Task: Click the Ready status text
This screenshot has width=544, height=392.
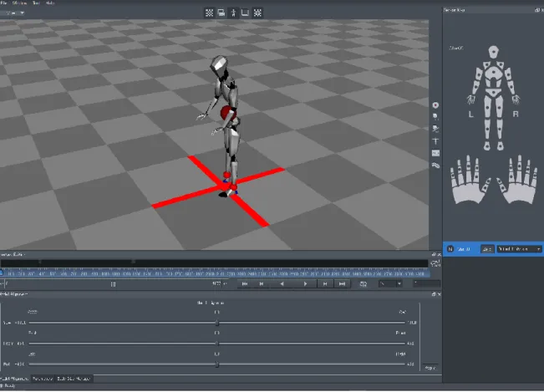Action: pyautogui.click(x=10, y=386)
